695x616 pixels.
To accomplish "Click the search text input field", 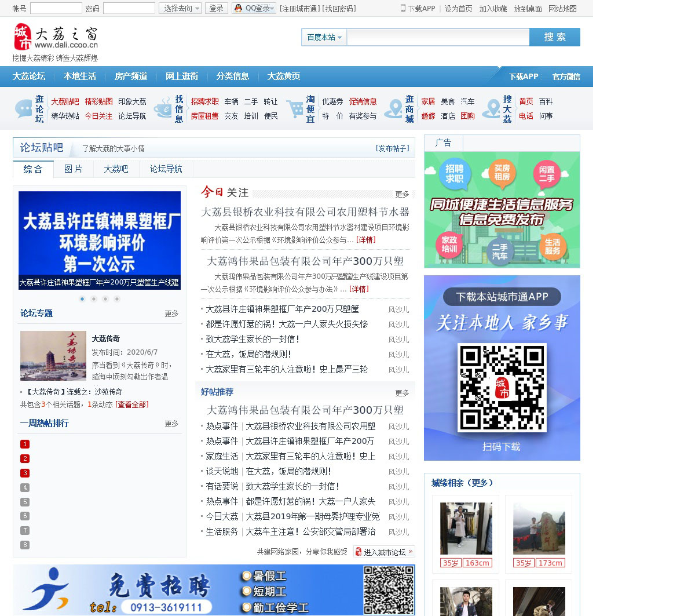I will tap(438, 37).
